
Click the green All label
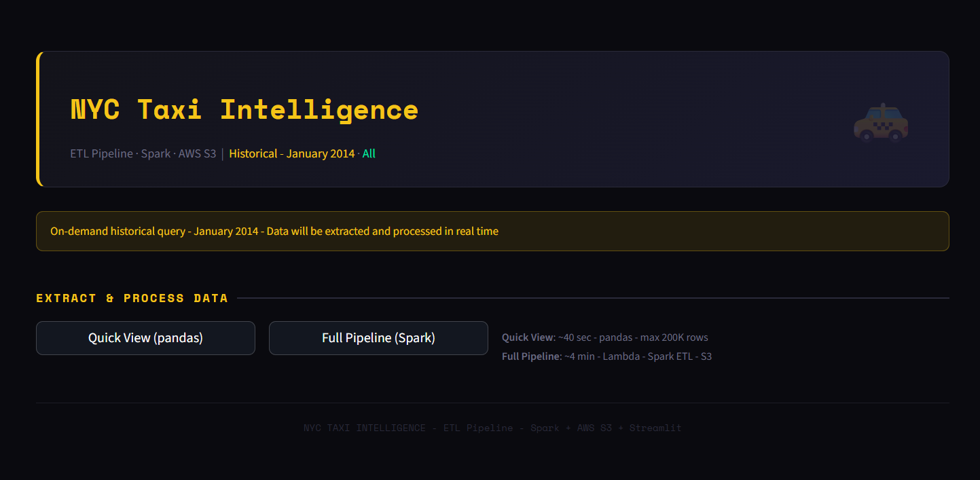tap(369, 153)
